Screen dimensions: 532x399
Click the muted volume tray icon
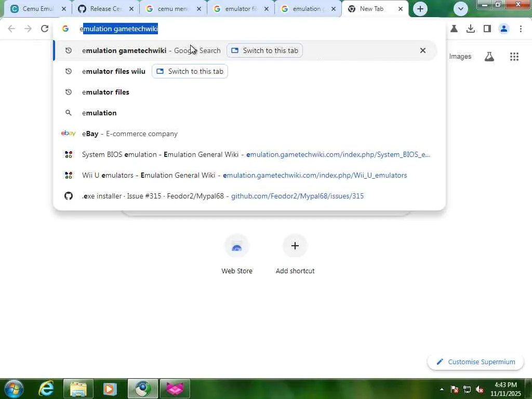point(480,389)
